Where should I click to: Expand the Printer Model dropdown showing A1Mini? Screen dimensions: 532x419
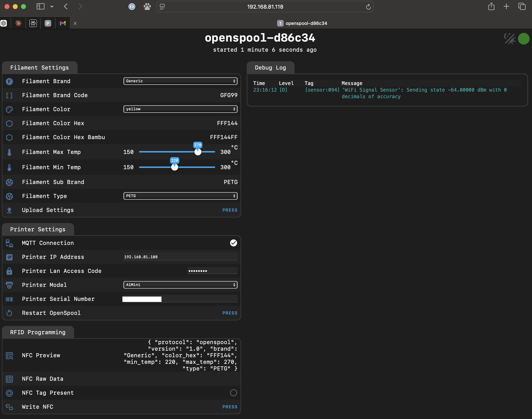tap(180, 285)
